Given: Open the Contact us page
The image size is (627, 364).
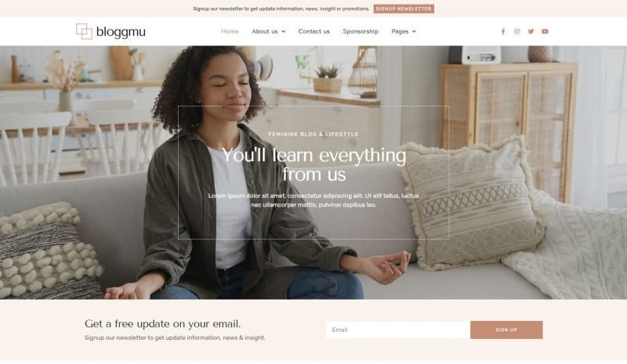Looking at the screenshot, I should pos(314,31).
